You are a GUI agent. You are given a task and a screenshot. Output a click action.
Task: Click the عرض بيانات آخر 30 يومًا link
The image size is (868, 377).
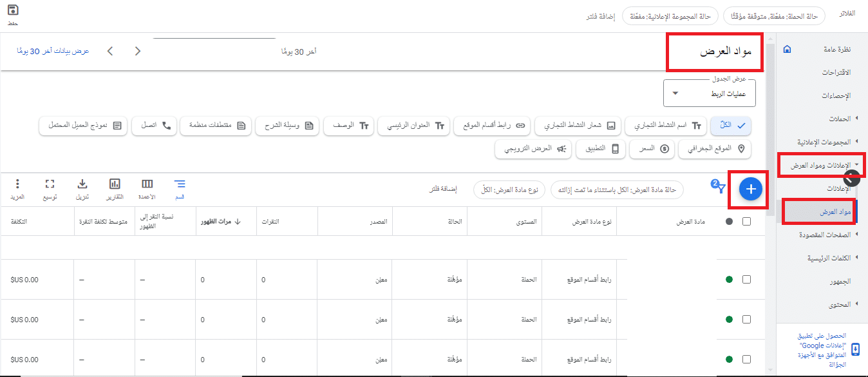[53, 51]
